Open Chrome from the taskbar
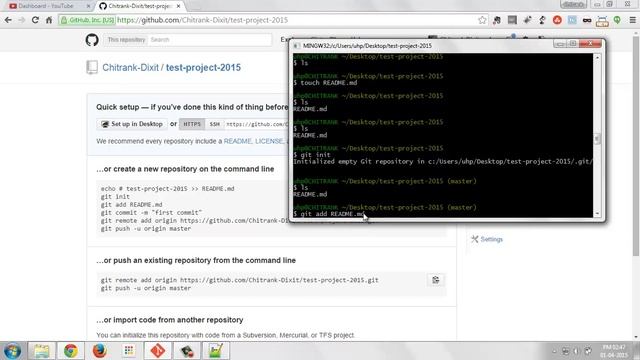 [71, 351]
